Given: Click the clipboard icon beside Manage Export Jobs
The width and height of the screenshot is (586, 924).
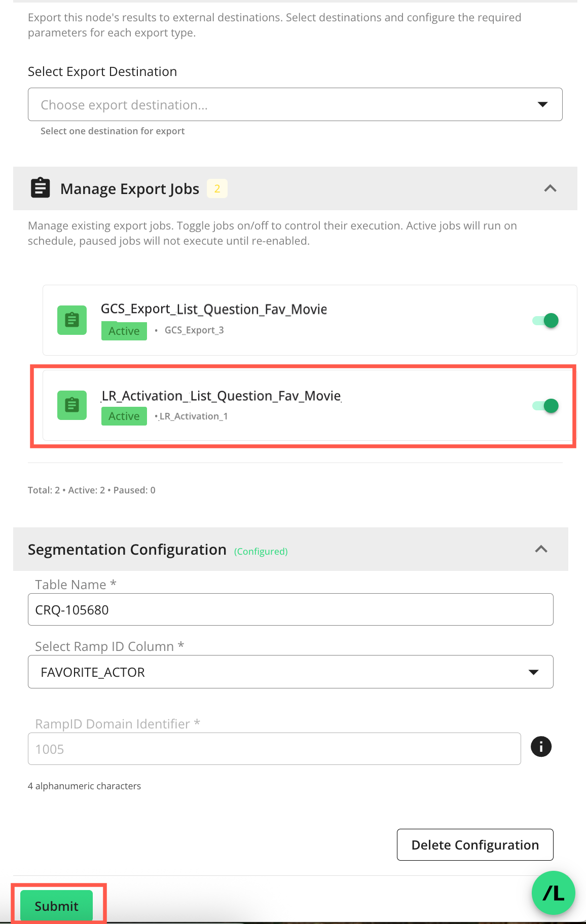Looking at the screenshot, I should [x=40, y=188].
